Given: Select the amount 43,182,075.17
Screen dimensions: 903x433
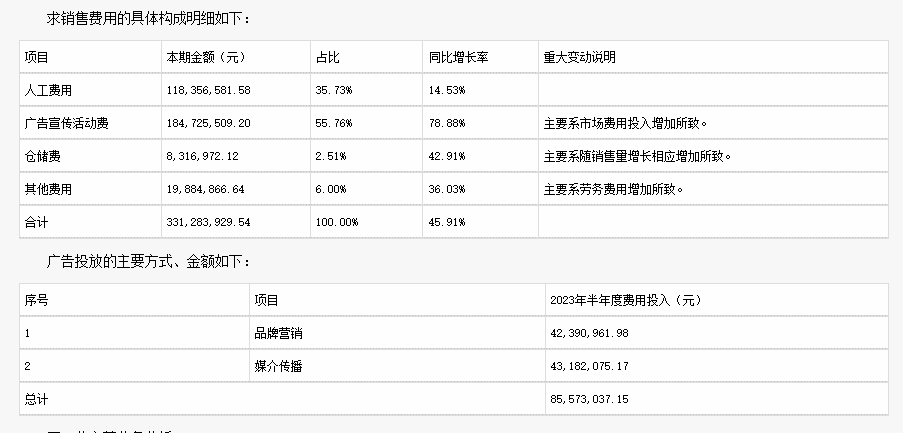Looking at the screenshot, I should (589, 366).
